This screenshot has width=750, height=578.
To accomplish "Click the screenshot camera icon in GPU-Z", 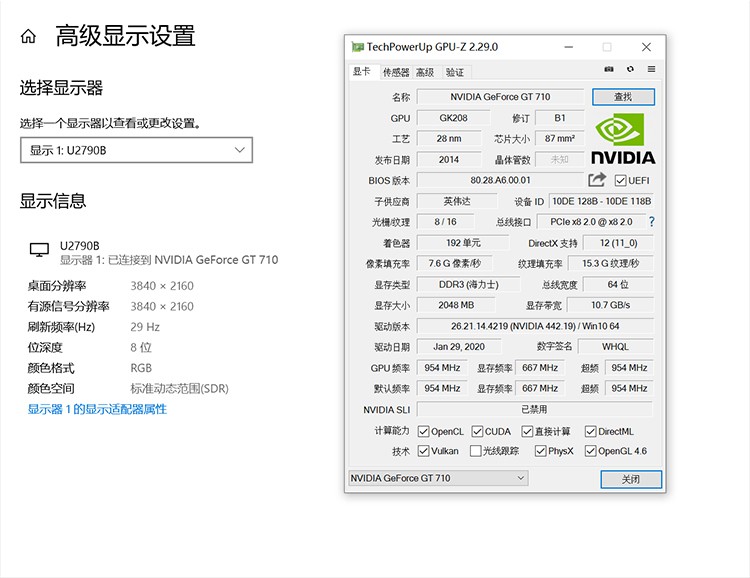I will 609,69.
